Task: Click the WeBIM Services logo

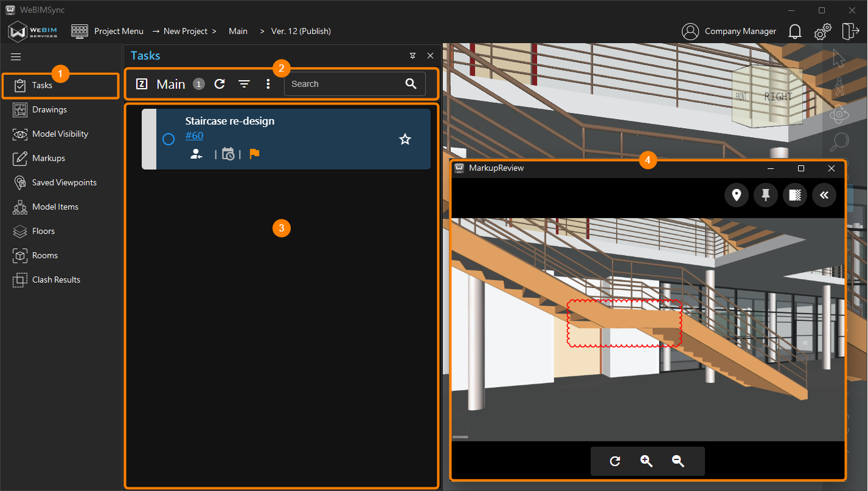Action: tap(33, 31)
